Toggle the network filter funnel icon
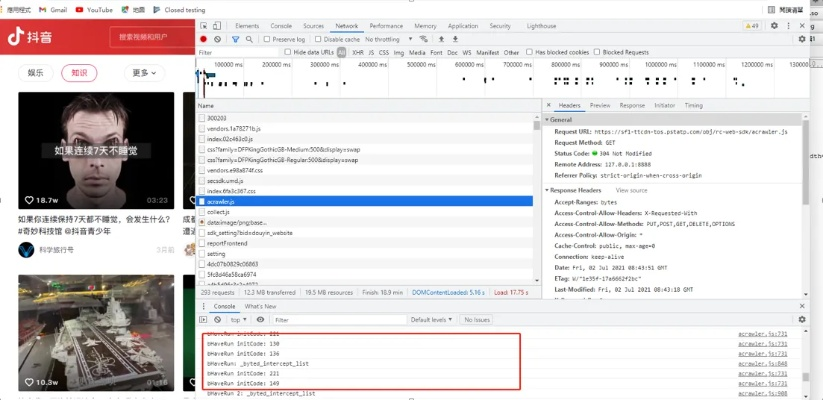The image size is (823, 400). (x=235, y=39)
